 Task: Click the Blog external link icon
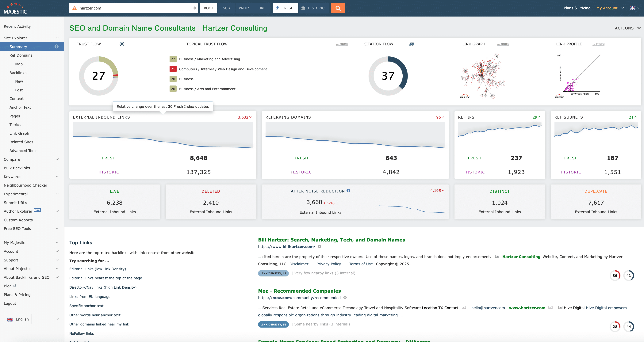click(x=15, y=286)
